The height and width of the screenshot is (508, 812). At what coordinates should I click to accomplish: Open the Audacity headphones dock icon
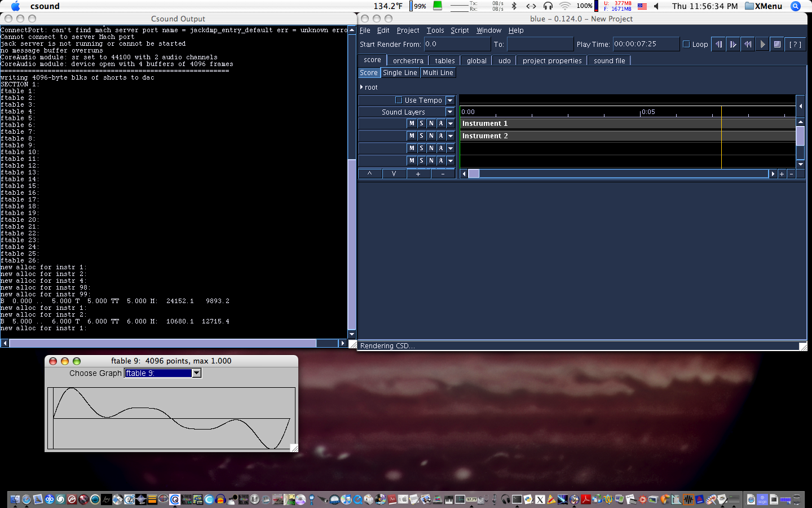click(220, 499)
